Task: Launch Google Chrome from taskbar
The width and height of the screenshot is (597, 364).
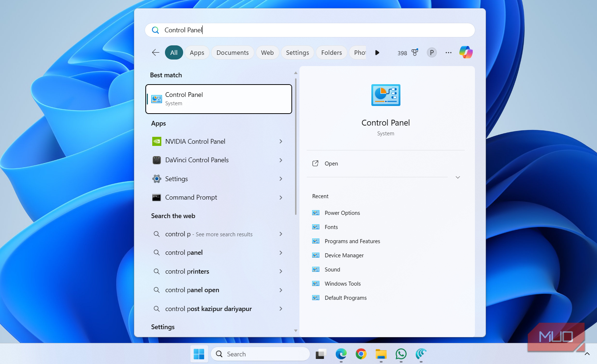Action: tap(361, 354)
